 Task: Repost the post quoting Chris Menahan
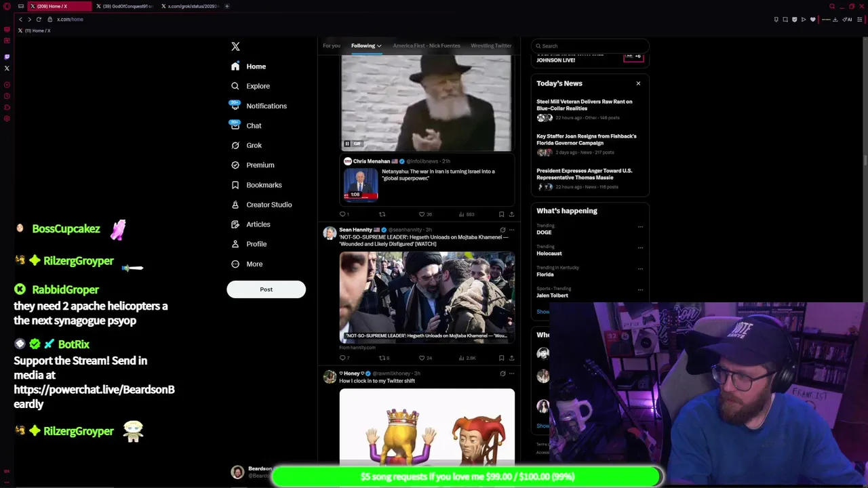click(x=382, y=214)
